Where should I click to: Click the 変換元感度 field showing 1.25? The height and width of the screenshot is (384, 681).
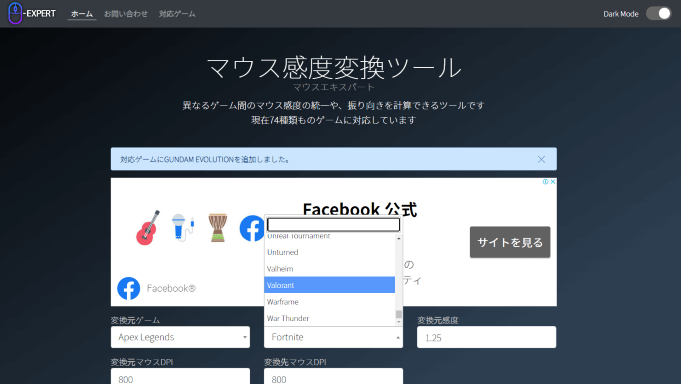[x=486, y=337]
